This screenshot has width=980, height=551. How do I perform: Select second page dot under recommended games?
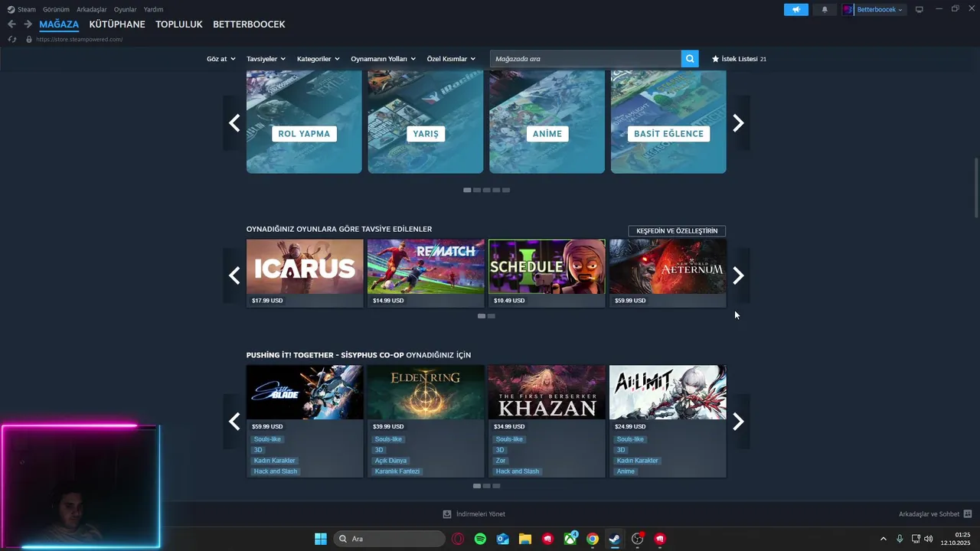492,316
